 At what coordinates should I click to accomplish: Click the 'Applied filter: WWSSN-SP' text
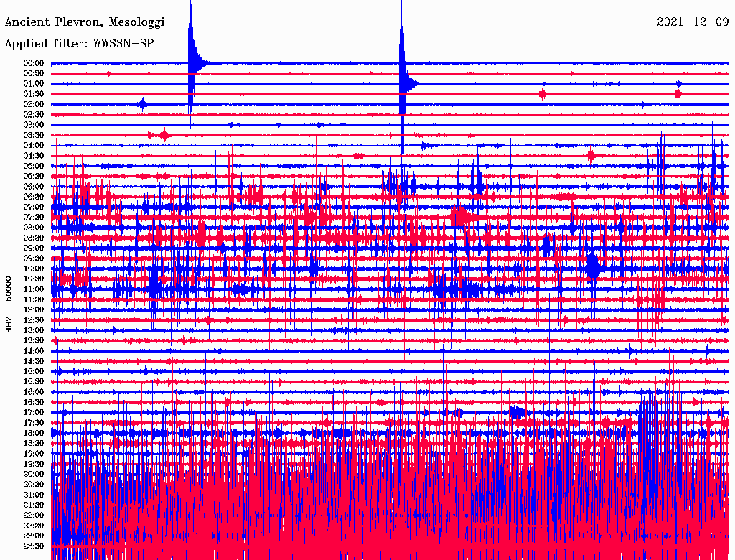79,44
